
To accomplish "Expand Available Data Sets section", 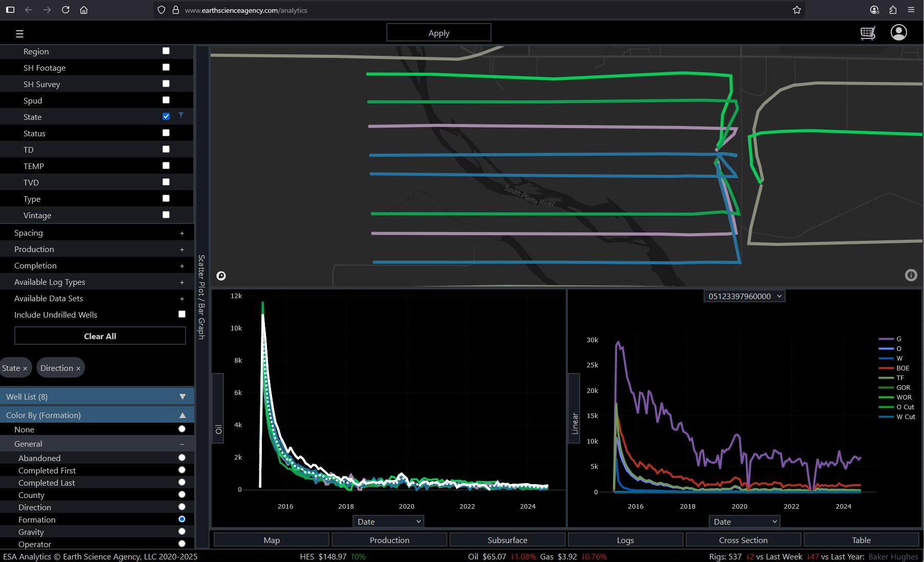I will pyautogui.click(x=182, y=299).
